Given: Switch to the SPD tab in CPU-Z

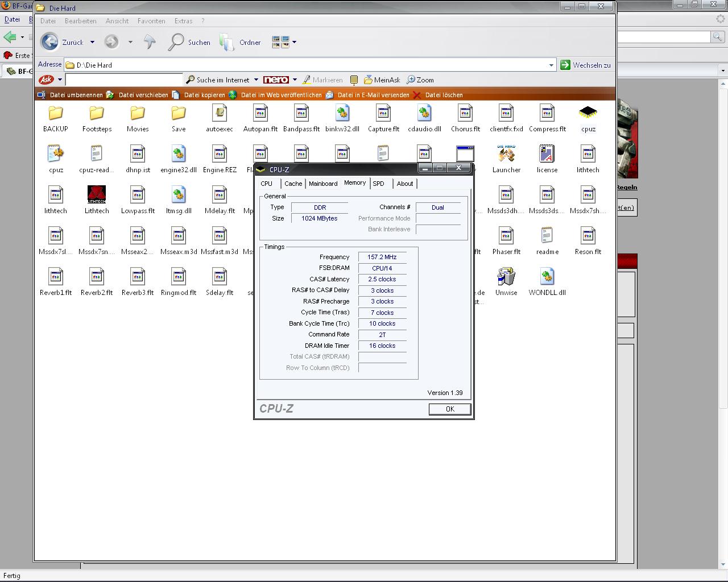Looking at the screenshot, I should (379, 184).
